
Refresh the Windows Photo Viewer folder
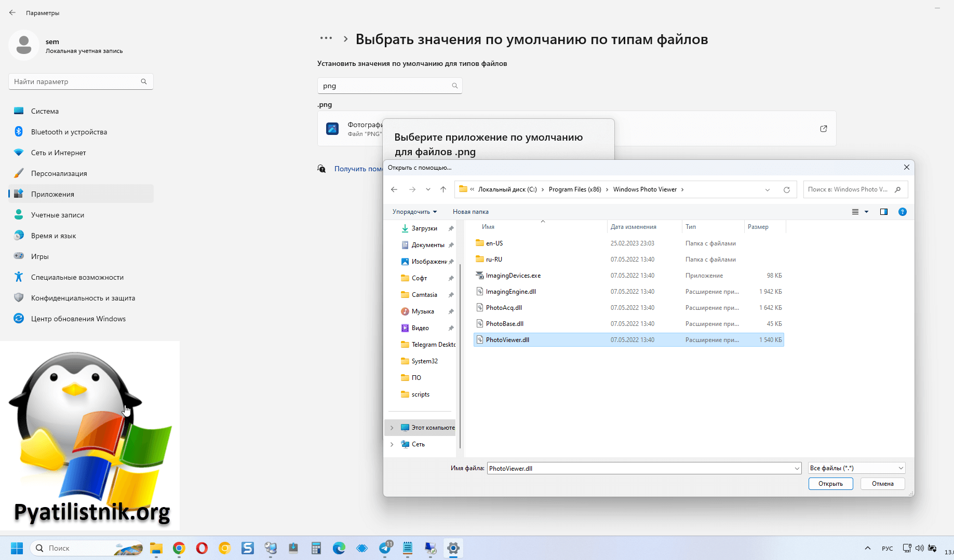coord(786,189)
